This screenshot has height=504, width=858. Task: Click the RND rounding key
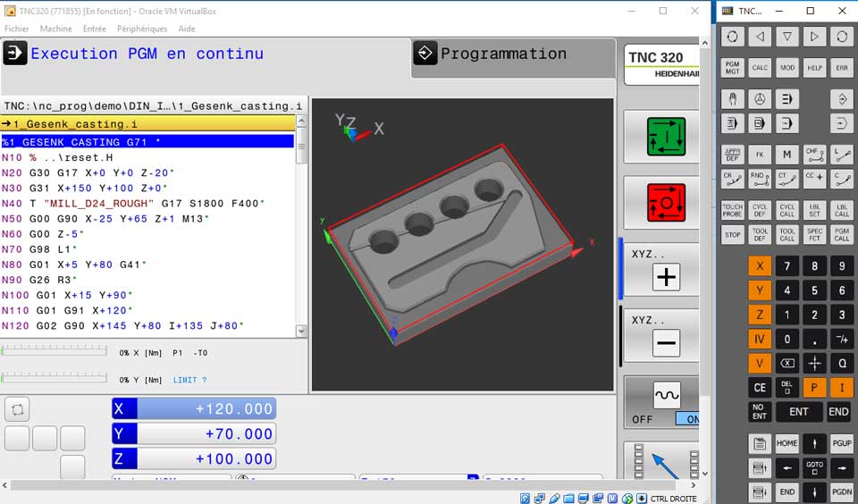tap(760, 179)
